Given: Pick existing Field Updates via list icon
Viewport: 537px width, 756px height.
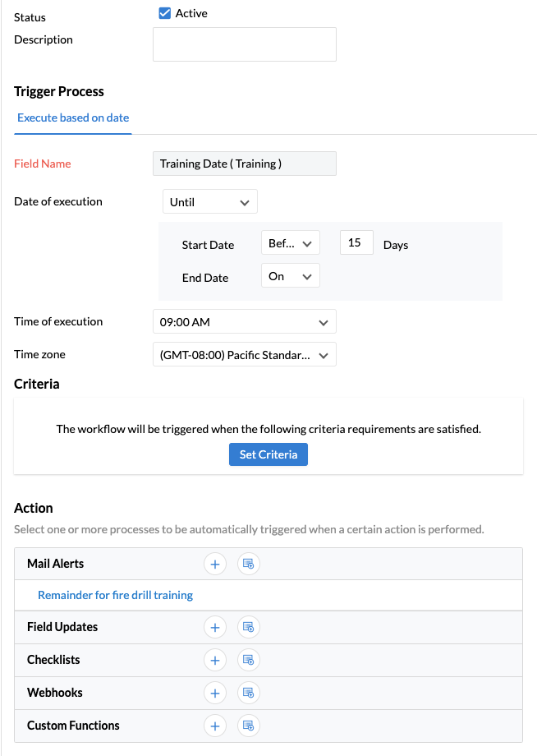Looking at the screenshot, I should pyautogui.click(x=249, y=627).
